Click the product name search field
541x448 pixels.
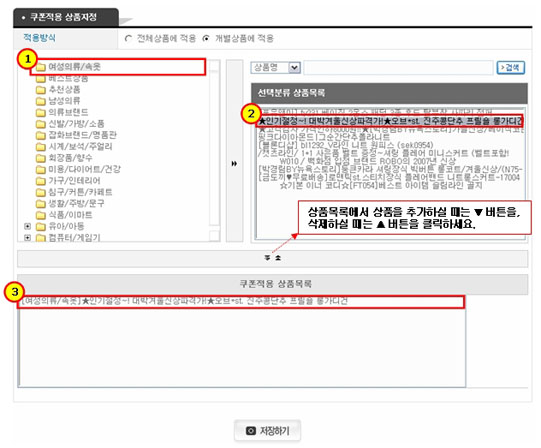click(x=398, y=68)
